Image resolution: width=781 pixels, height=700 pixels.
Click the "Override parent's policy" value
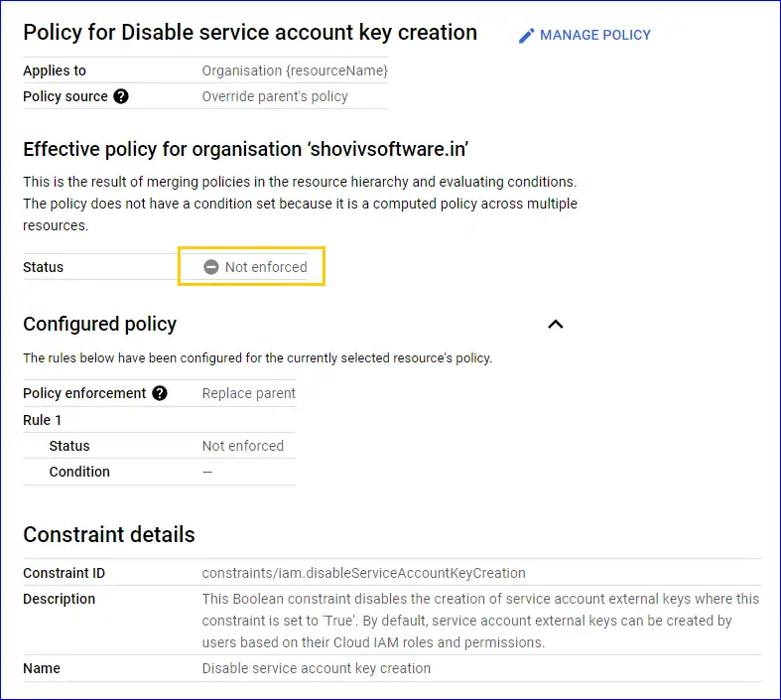point(275,96)
